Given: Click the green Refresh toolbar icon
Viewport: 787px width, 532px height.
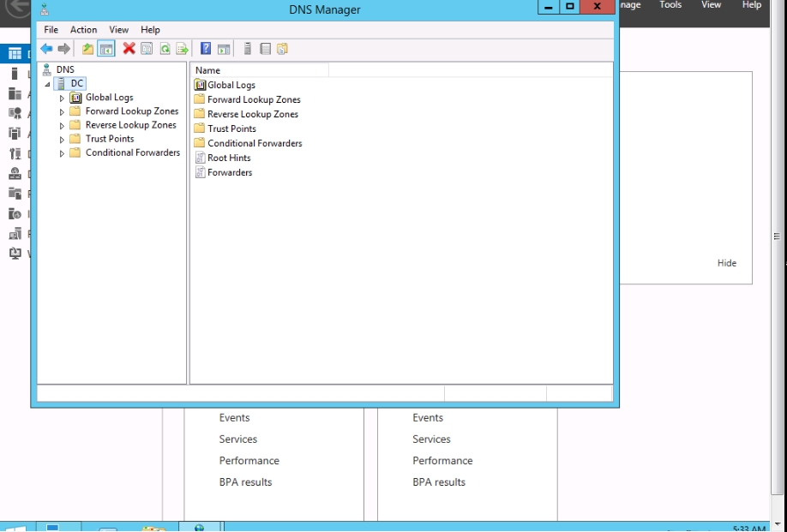Looking at the screenshot, I should 165,49.
